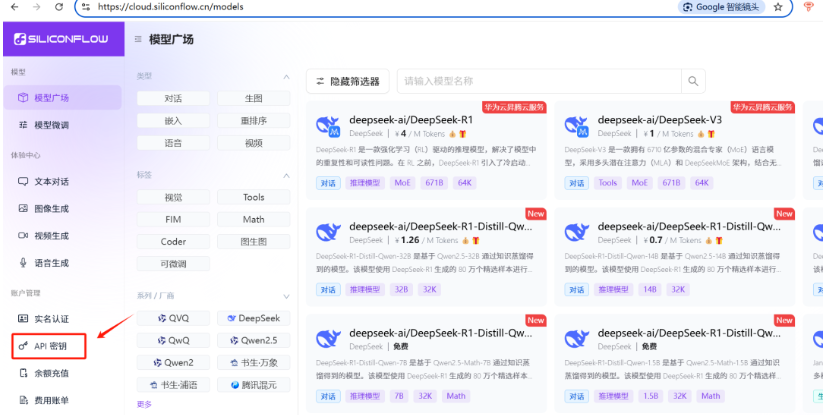Open the API 密钥 page

pos(49,346)
